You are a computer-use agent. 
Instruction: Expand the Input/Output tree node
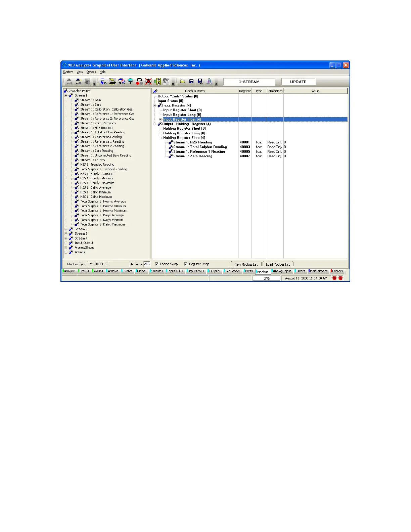(66, 243)
